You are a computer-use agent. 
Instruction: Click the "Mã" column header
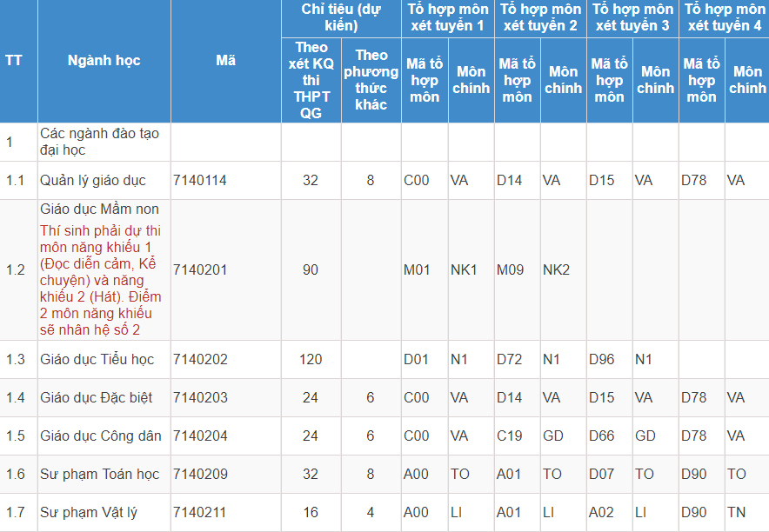click(x=225, y=61)
